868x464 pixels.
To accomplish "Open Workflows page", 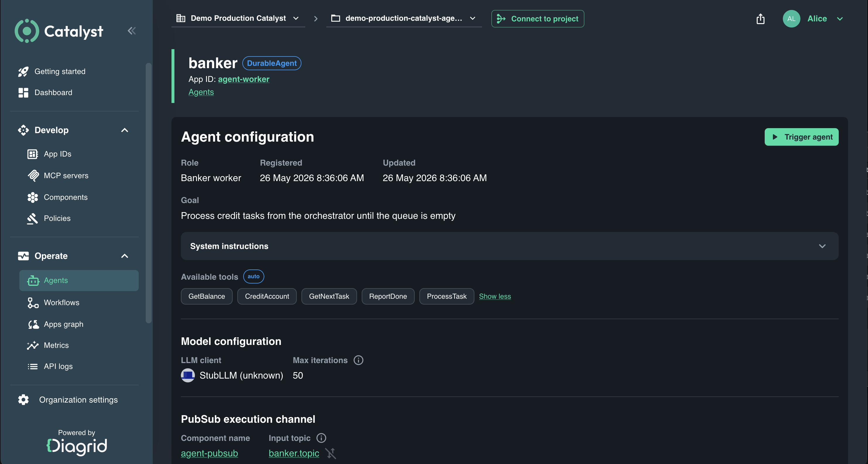I will tap(62, 303).
